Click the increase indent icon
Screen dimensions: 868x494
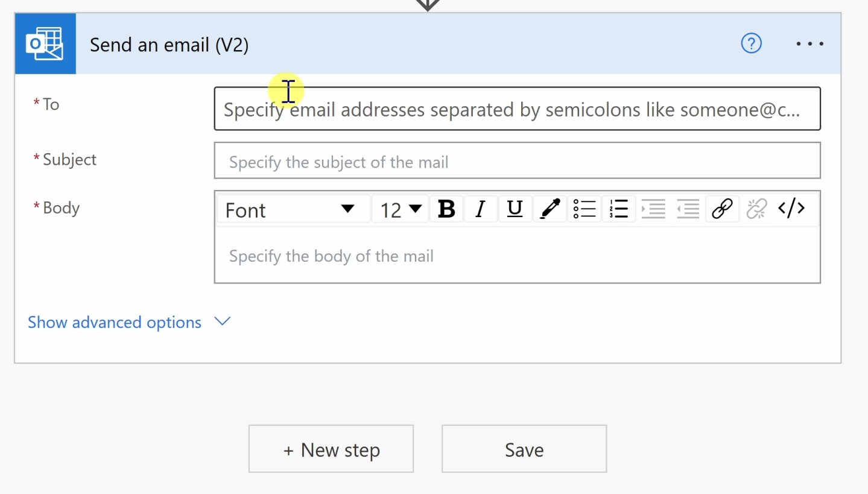coord(653,209)
